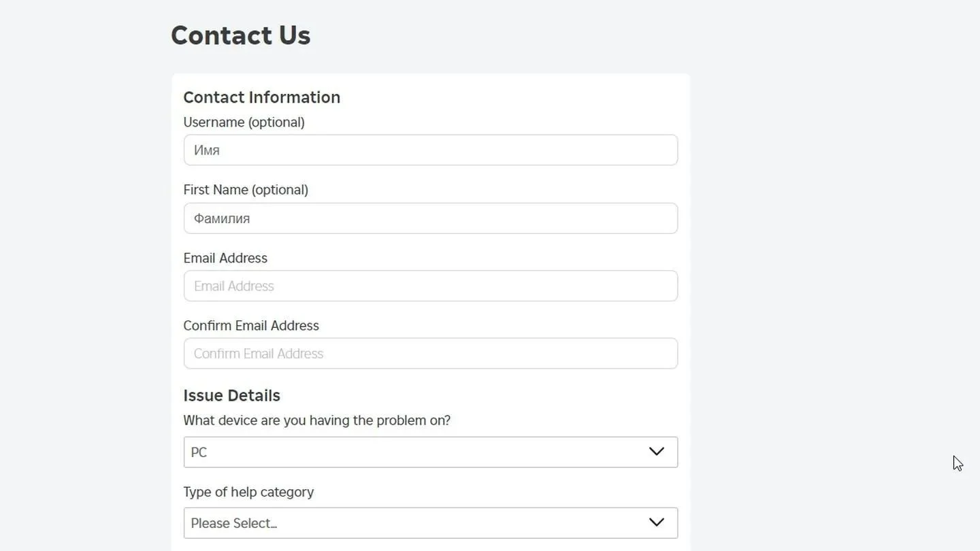Click the 'What device are you having the problem on?' label

click(x=316, y=420)
